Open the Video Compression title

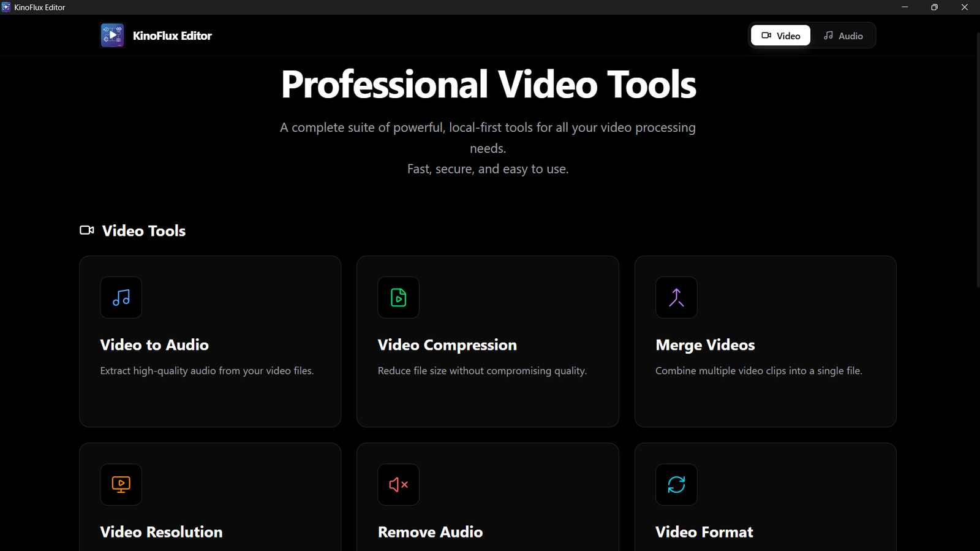tap(447, 345)
